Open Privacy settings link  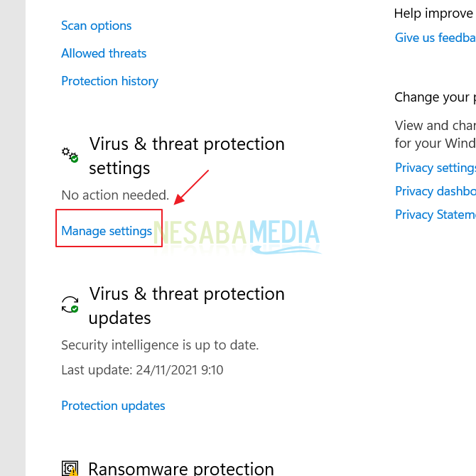click(435, 168)
